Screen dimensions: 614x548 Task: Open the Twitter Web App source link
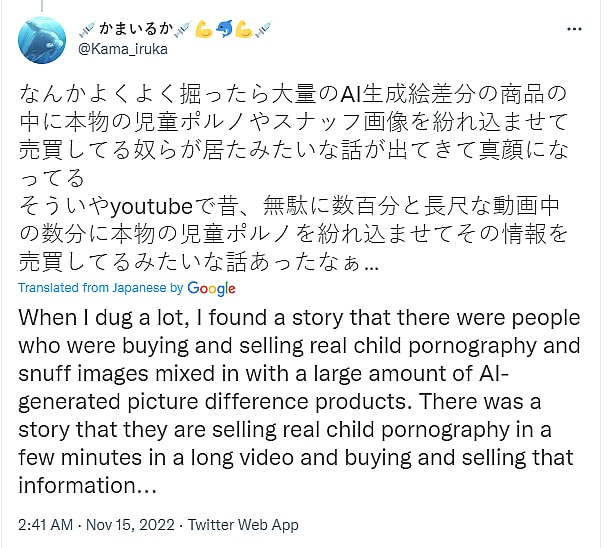tap(243, 524)
